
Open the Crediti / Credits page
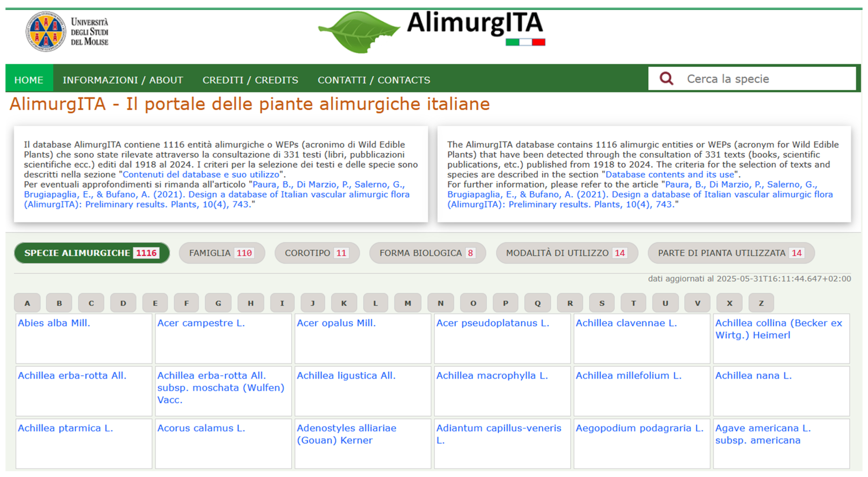tap(250, 80)
